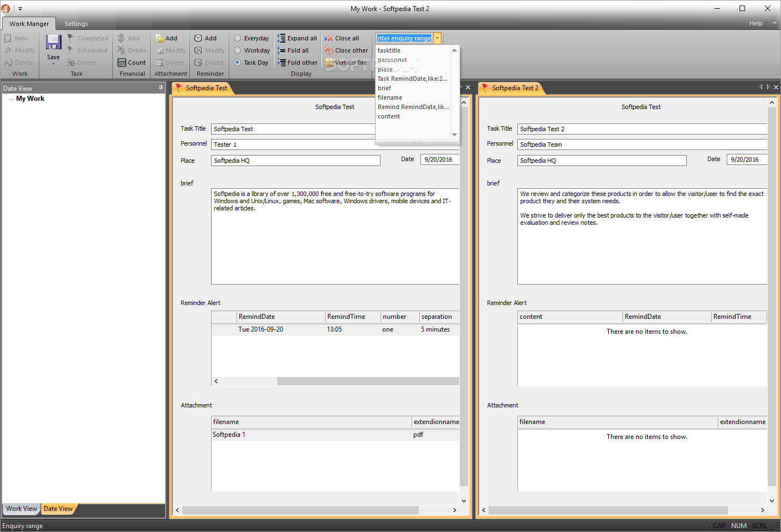Delete the selected reminder
This screenshot has width=781, height=532.
point(209,63)
